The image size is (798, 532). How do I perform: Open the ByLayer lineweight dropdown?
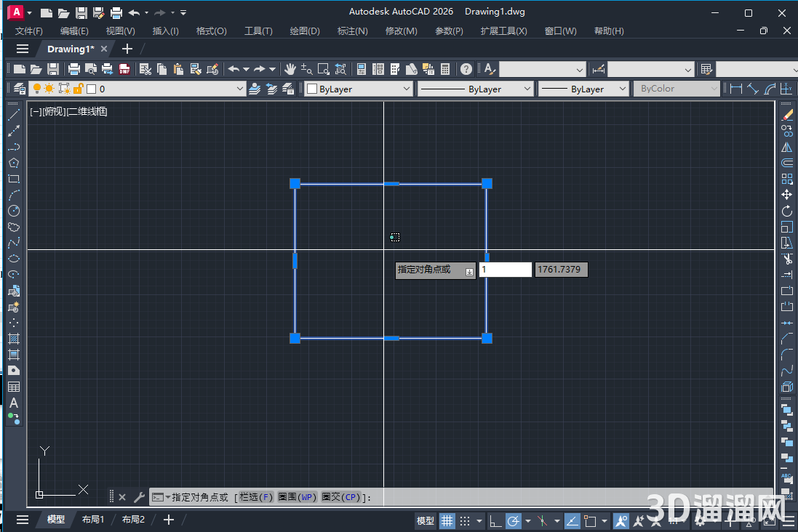[x=623, y=89]
